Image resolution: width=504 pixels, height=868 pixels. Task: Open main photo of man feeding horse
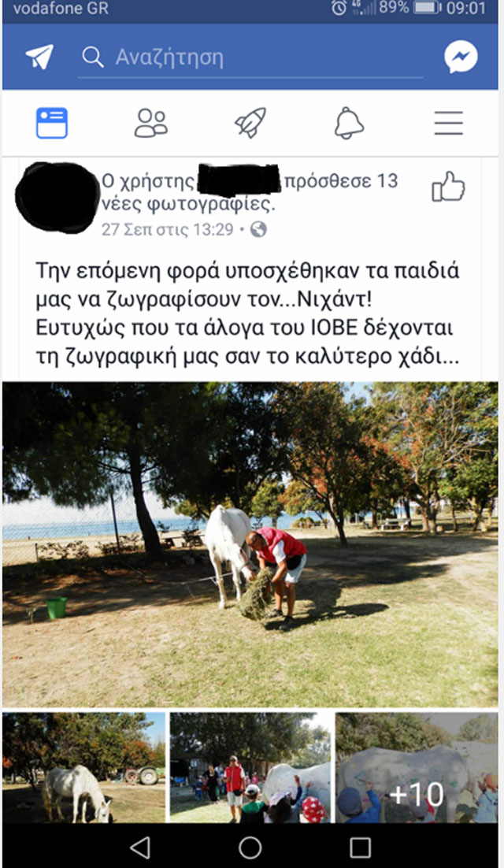(250, 544)
